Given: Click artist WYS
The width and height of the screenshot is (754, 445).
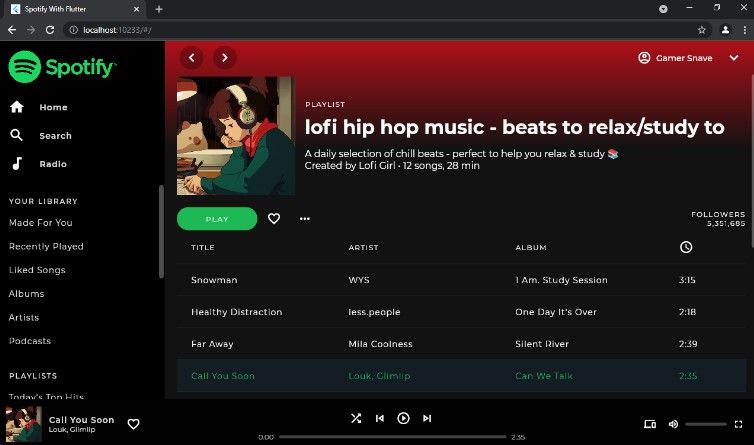Looking at the screenshot, I should click(359, 280).
